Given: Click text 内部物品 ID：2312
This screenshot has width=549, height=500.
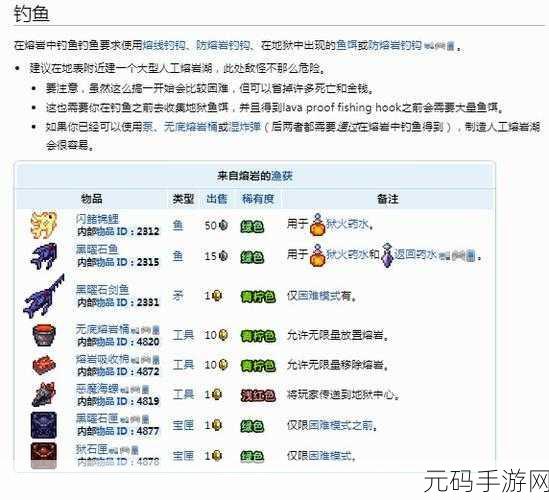Looking at the screenshot, I should [x=118, y=231].
